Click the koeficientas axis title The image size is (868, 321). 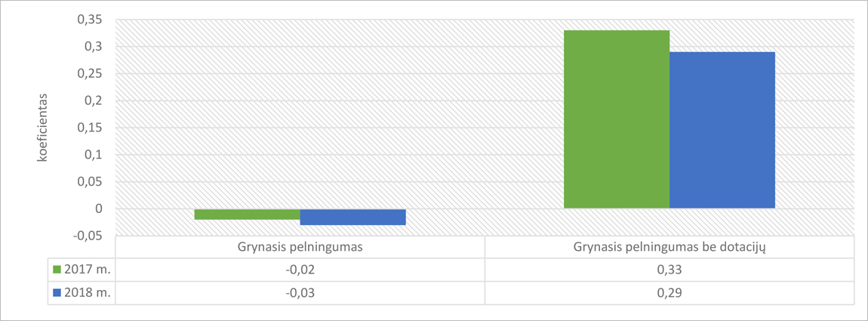pyautogui.click(x=42, y=128)
